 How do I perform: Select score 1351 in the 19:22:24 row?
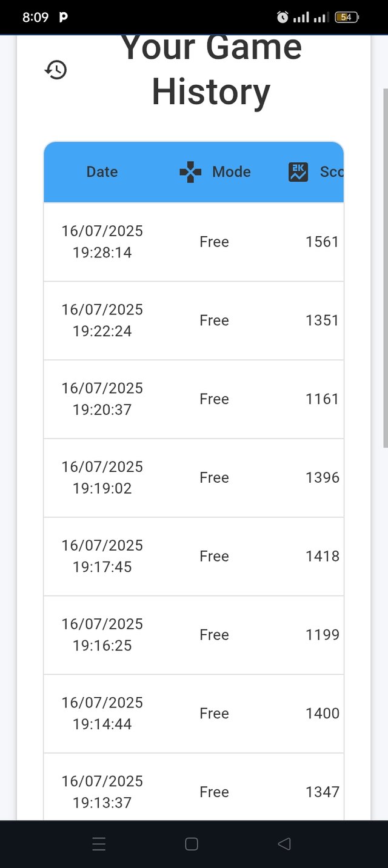click(322, 320)
